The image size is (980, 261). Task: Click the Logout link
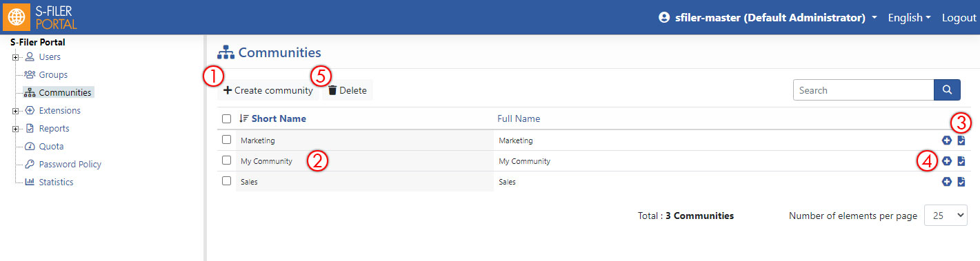[959, 17]
